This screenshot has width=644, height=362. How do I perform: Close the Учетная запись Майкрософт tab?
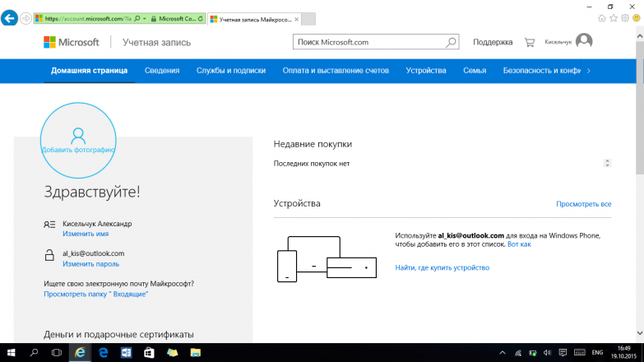pyautogui.click(x=297, y=19)
